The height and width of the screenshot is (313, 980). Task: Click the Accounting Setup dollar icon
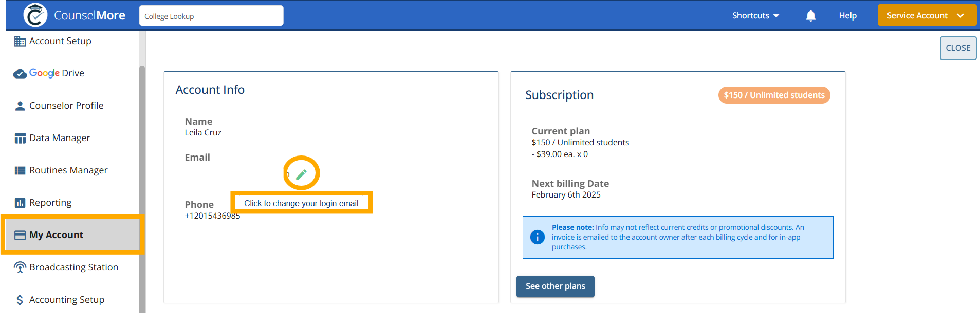(20, 300)
